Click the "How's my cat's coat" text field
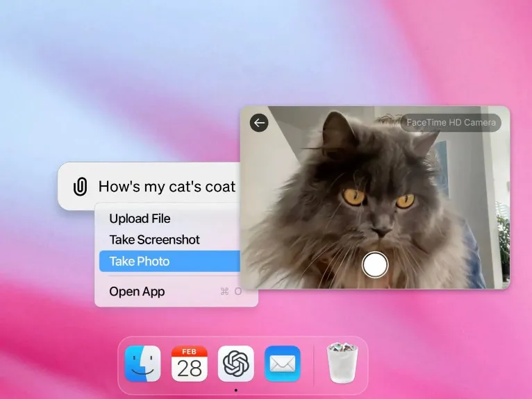The image size is (532, 399). coord(167,187)
